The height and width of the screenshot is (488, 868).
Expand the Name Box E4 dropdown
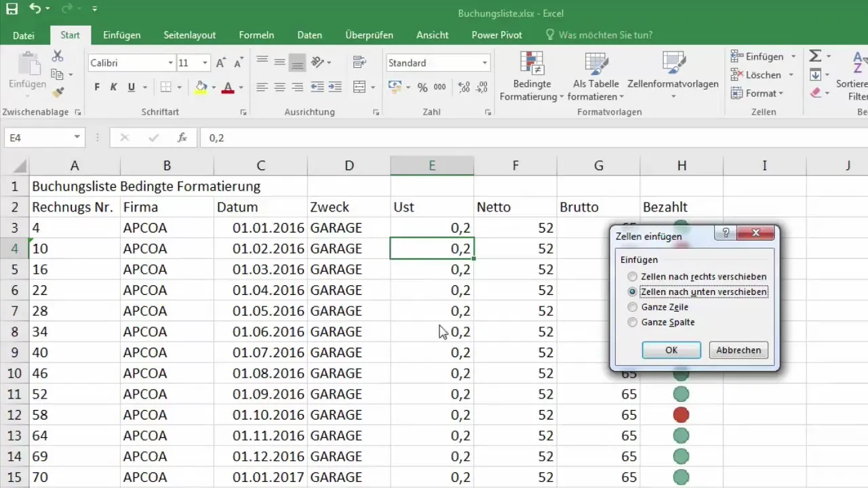coord(77,138)
